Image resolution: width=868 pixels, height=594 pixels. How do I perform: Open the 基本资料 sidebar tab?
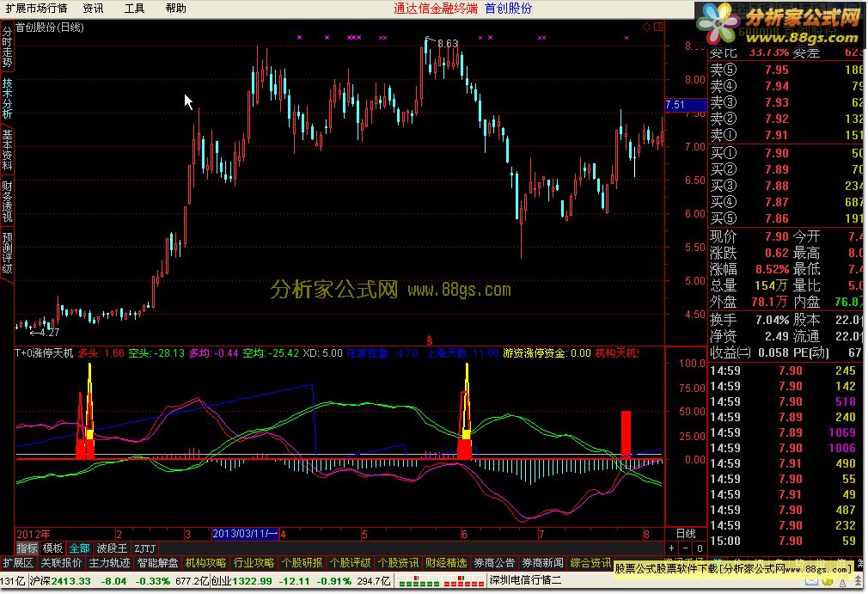coord(7,150)
